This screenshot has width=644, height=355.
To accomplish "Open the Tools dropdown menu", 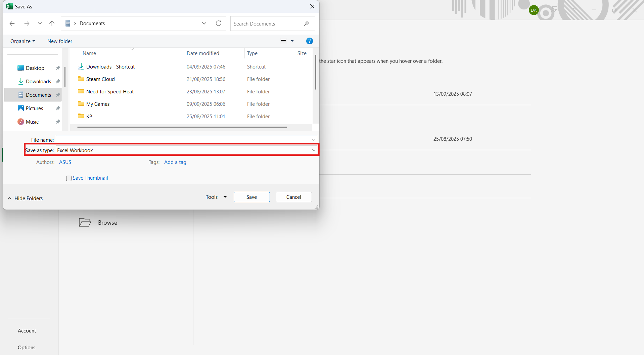I will [x=216, y=197].
